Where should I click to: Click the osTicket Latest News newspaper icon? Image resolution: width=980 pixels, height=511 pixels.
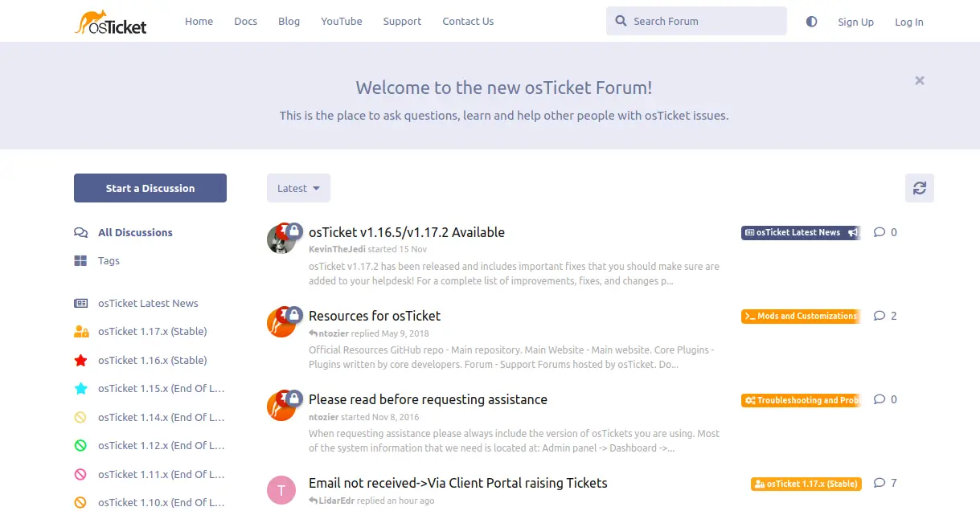[x=80, y=303]
